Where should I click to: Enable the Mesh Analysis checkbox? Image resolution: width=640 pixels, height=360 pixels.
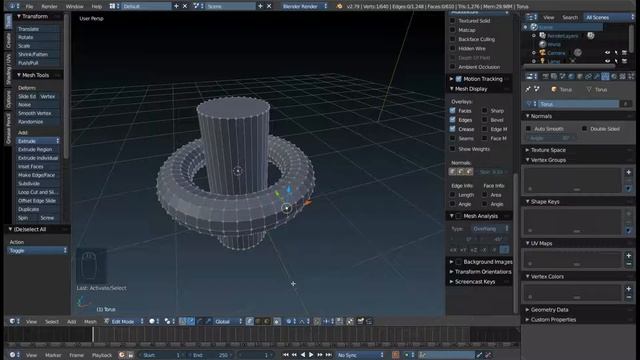pyautogui.click(x=458, y=216)
